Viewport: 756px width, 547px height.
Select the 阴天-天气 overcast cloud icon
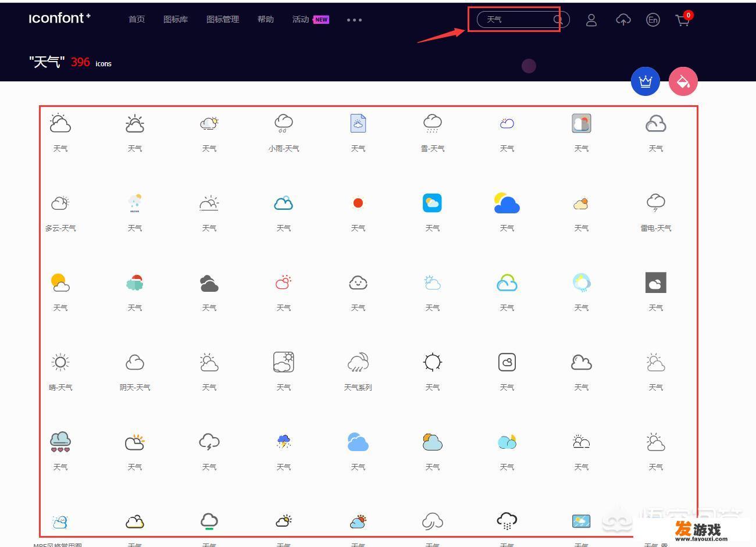click(x=135, y=362)
